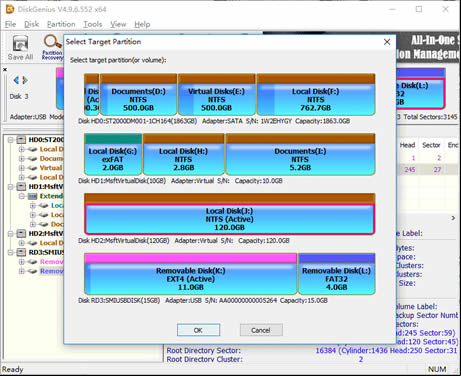Confirm selection with OK button
461x376 pixels.
point(198,330)
